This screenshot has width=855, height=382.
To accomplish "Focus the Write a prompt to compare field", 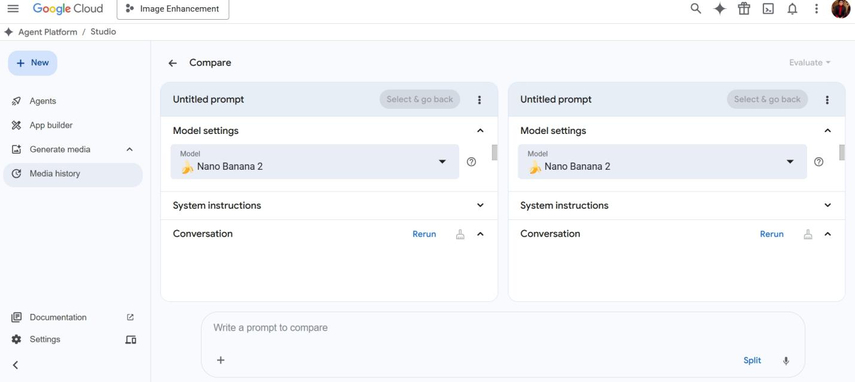I will pos(503,328).
